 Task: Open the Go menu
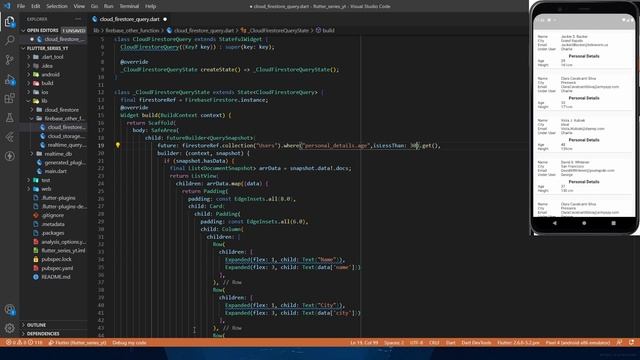pos(94,6)
